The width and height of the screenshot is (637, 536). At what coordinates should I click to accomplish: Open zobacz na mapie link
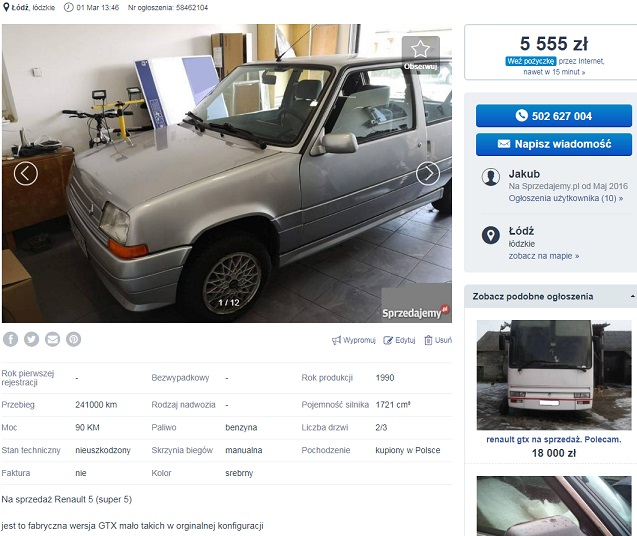(544, 256)
